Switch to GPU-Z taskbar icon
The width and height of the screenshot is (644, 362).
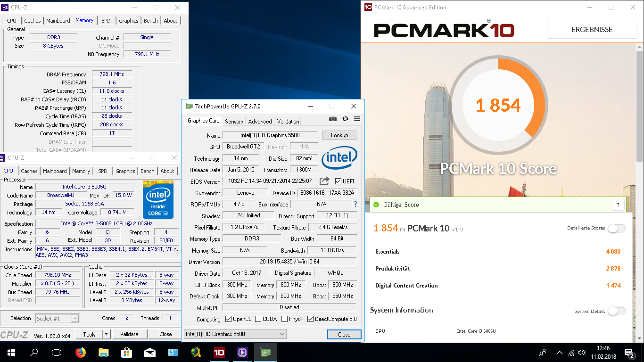[x=265, y=352]
